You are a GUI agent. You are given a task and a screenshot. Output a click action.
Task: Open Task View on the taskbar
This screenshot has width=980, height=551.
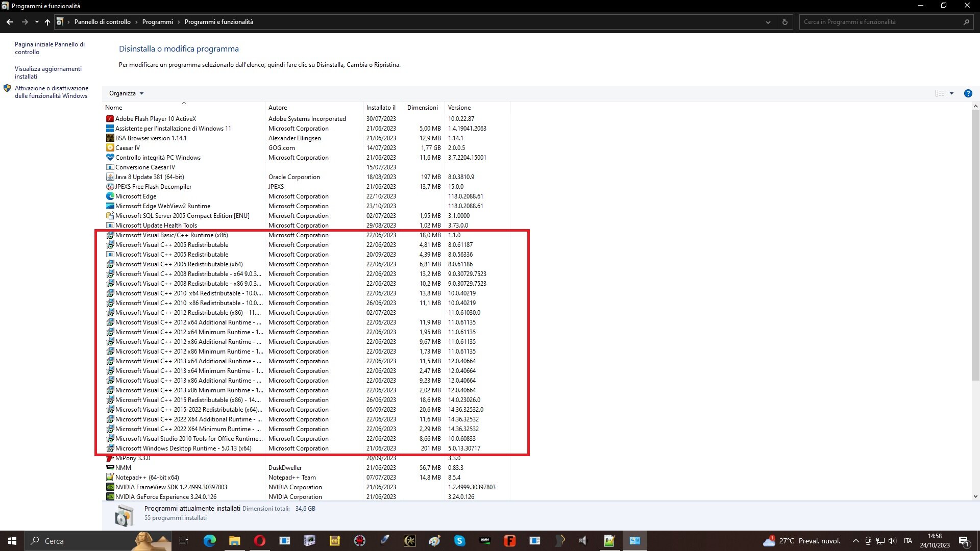pos(184,540)
